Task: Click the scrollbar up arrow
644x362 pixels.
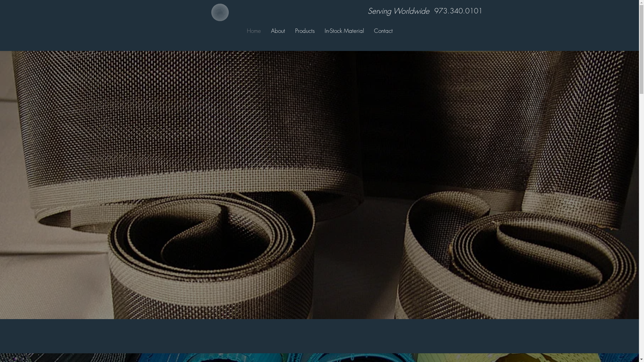Action: click(641, 3)
